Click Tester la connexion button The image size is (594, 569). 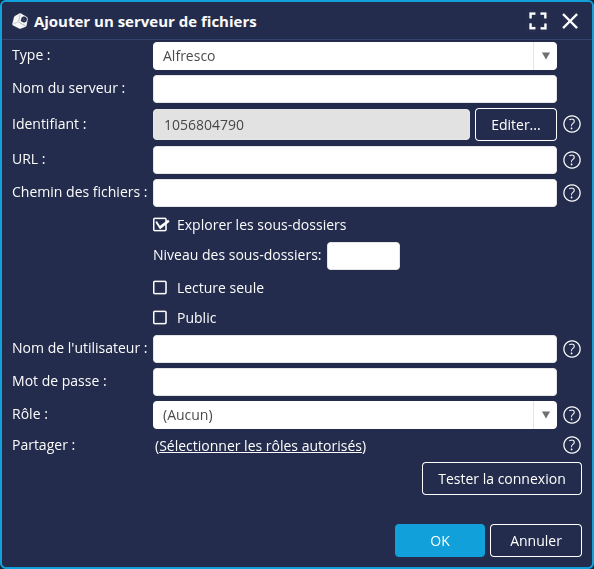coord(502,478)
